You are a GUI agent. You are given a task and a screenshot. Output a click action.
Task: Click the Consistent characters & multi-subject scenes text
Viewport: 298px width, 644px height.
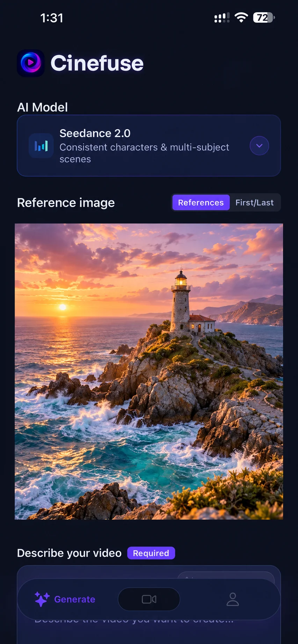(x=144, y=153)
